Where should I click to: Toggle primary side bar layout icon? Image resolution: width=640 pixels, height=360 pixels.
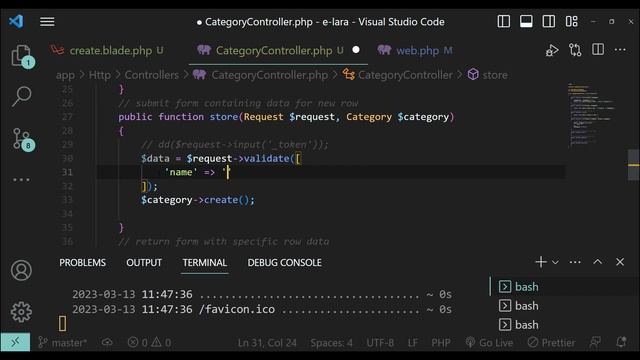coord(504,22)
